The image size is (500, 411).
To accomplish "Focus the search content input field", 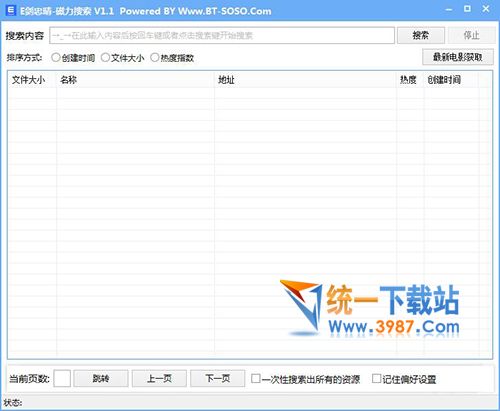I will [222, 35].
